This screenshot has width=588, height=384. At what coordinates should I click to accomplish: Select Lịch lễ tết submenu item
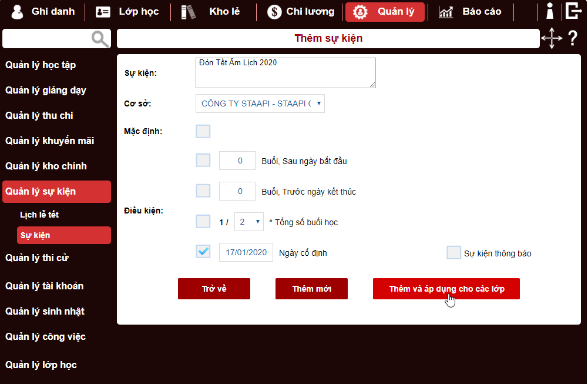coord(39,215)
